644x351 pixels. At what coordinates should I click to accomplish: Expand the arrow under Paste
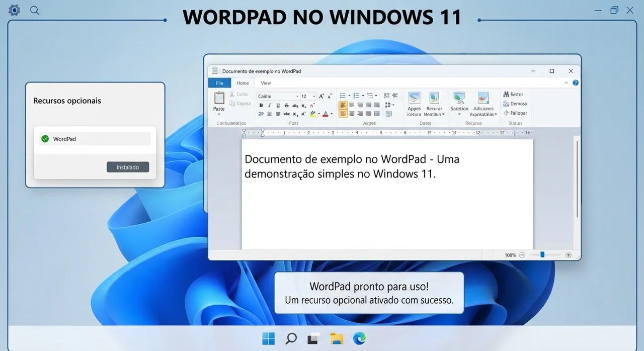tap(219, 115)
